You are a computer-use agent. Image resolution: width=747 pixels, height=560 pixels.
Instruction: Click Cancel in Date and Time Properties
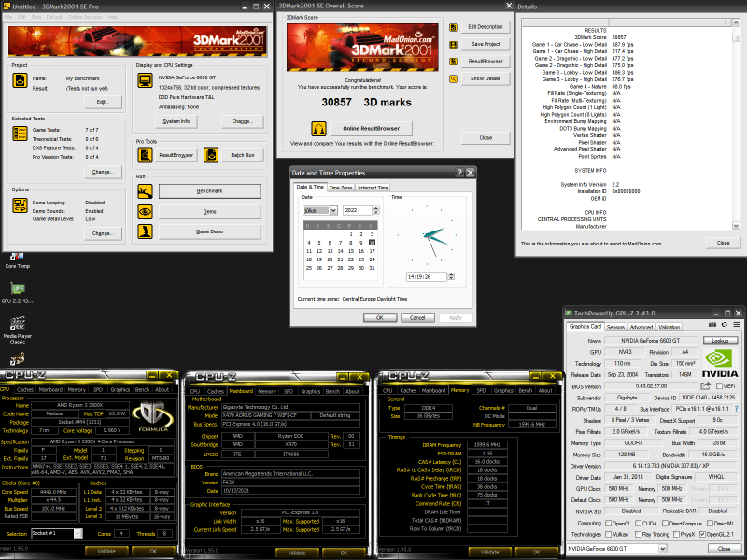point(417,317)
